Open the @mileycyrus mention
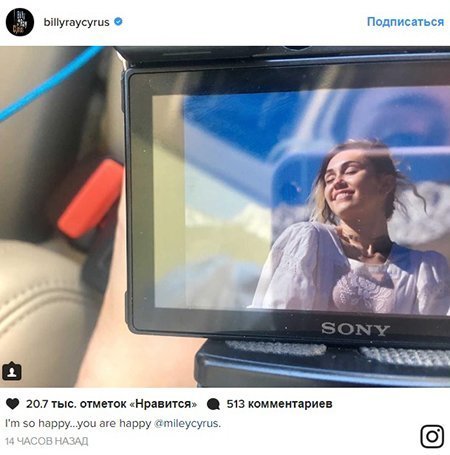The height and width of the screenshot is (455, 450). (186, 423)
